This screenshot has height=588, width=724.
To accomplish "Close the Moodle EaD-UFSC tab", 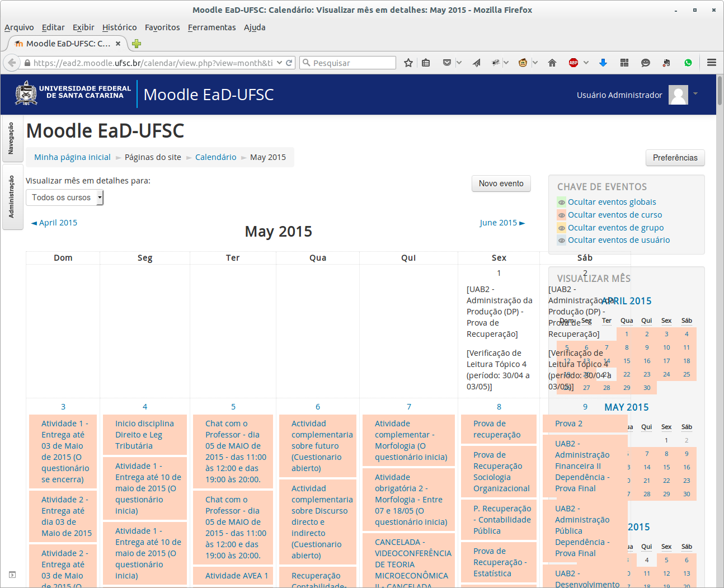I will pyautogui.click(x=118, y=44).
